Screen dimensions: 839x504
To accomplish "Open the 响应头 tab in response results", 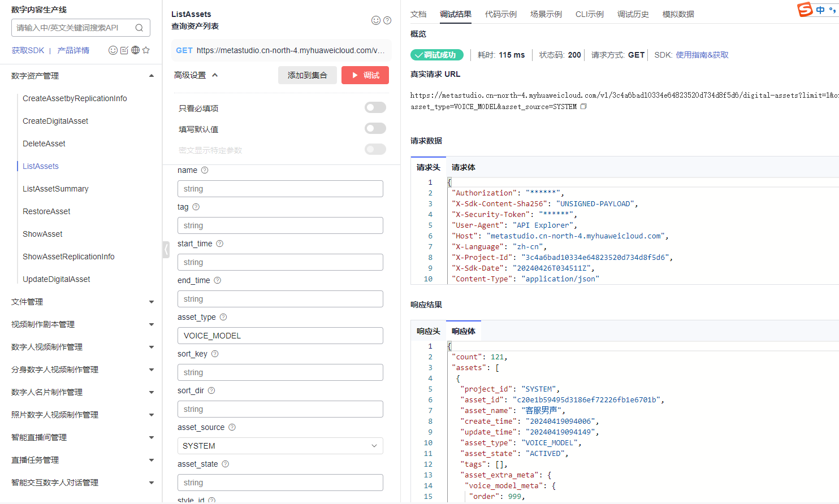I will pyautogui.click(x=428, y=331).
